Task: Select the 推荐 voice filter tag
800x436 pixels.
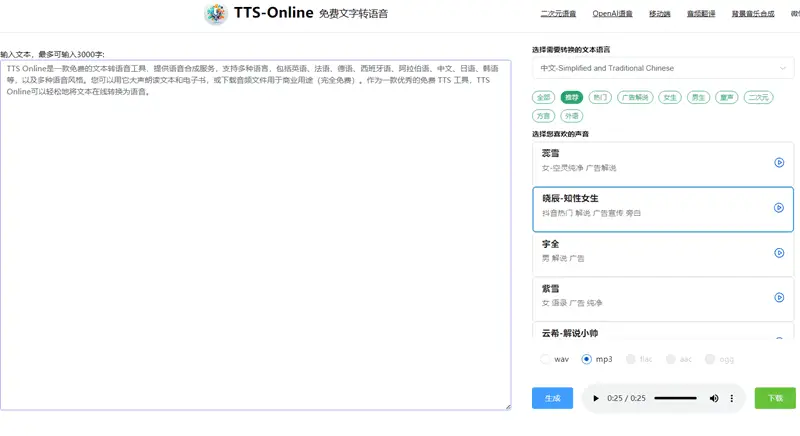Action: [571, 98]
